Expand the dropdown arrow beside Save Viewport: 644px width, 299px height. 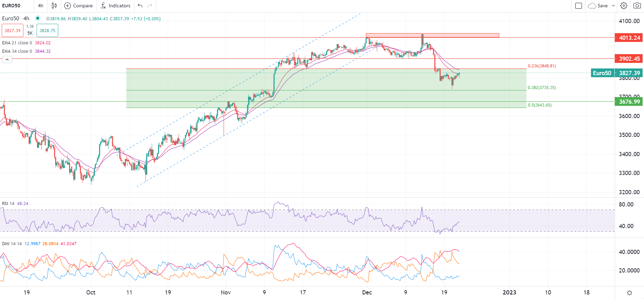pyautogui.click(x=613, y=6)
